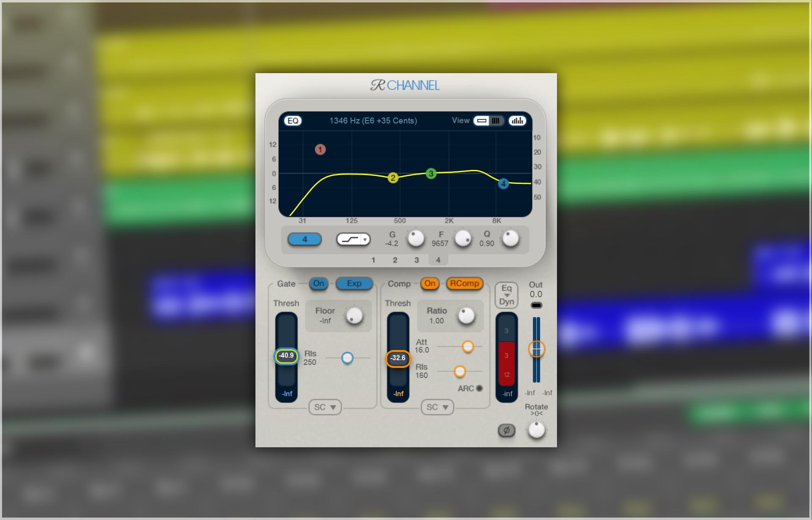812x520 pixels.
Task: Click the Q value 0.90
Action: [x=487, y=244]
